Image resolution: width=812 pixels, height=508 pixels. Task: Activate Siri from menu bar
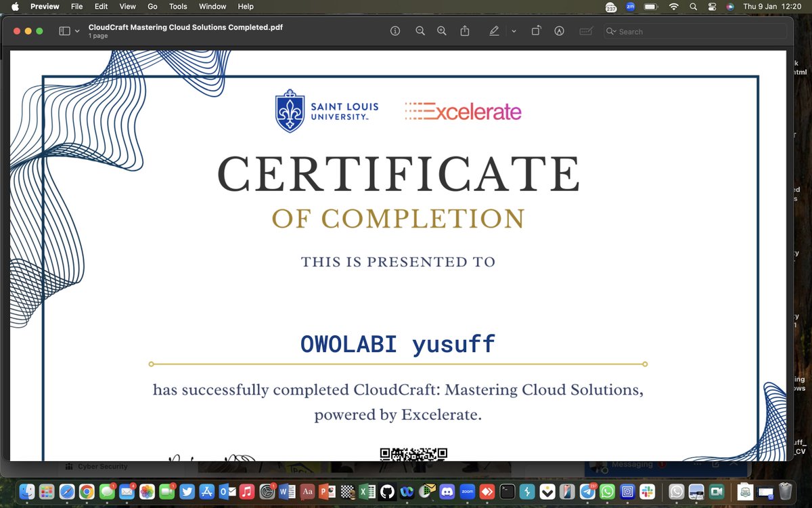pos(730,7)
